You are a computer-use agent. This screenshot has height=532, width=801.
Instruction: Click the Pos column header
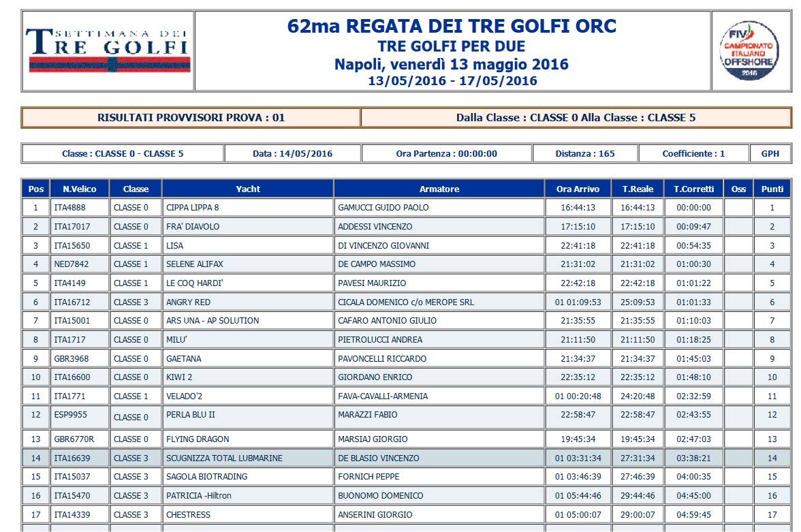tap(35, 189)
